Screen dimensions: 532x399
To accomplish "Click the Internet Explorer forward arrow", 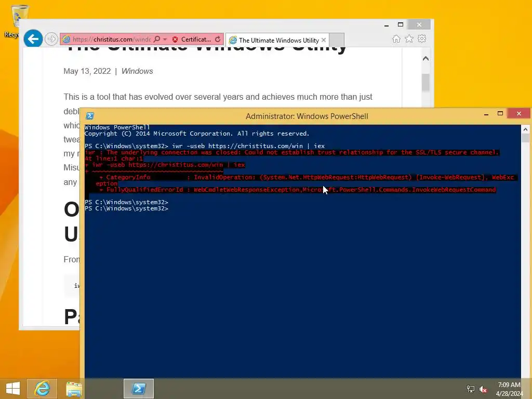I will (51, 39).
